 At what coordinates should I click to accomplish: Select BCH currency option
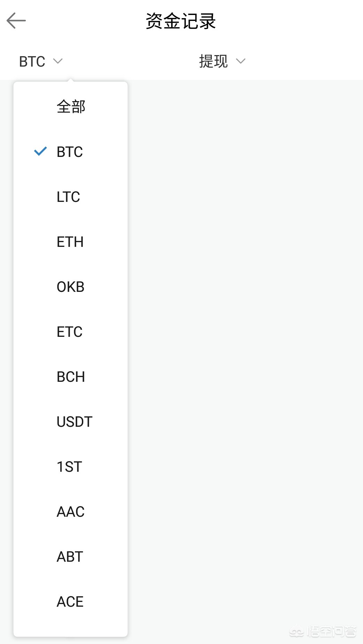[71, 377]
